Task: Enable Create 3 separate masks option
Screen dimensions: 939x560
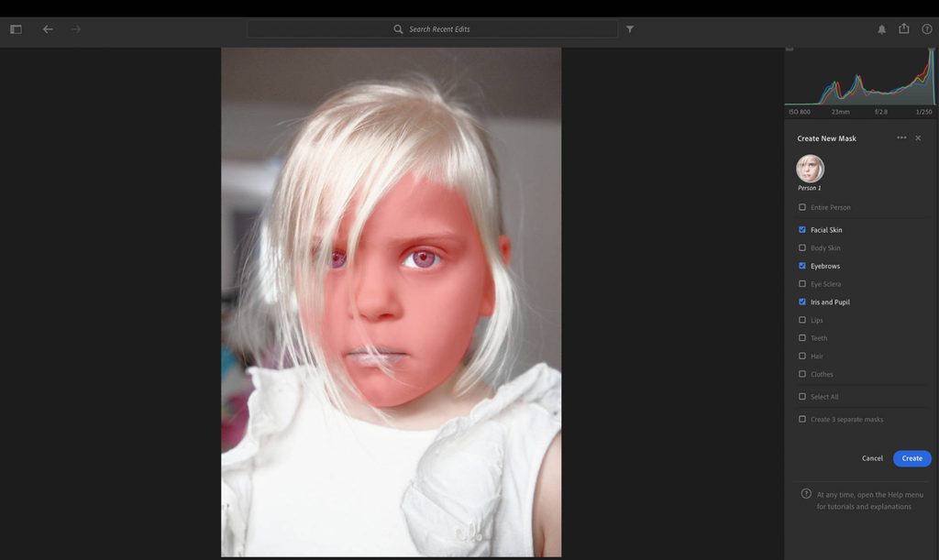Action: pos(801,420)
